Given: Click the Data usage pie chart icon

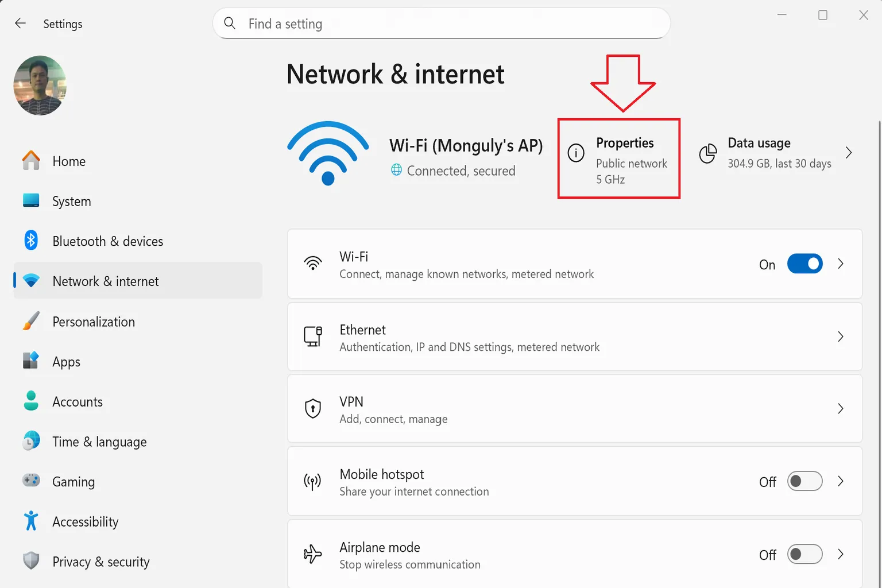Looking at the screenshot, I should (x=708, y=153).
